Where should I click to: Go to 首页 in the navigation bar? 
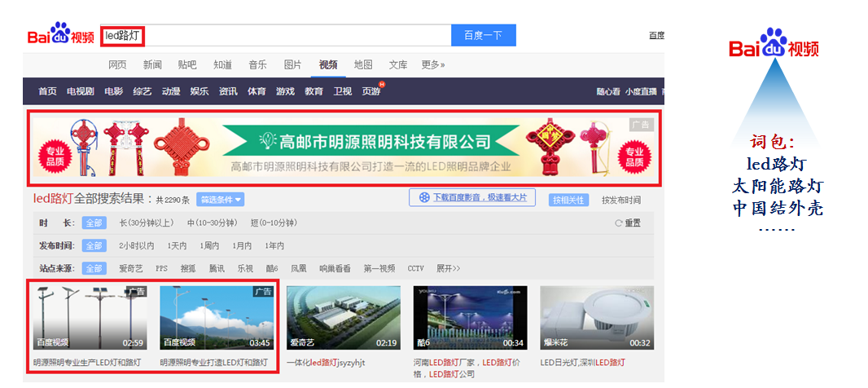pyautogui.click(x=47, y=91)
